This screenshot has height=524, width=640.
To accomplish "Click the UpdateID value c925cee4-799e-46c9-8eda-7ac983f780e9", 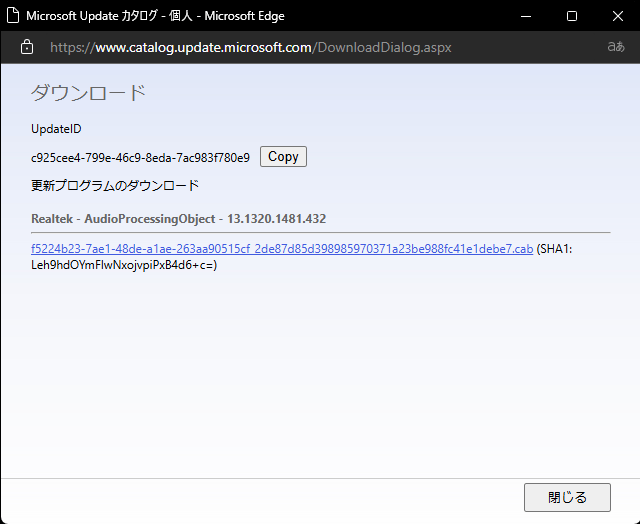I will tap(140, 158).
